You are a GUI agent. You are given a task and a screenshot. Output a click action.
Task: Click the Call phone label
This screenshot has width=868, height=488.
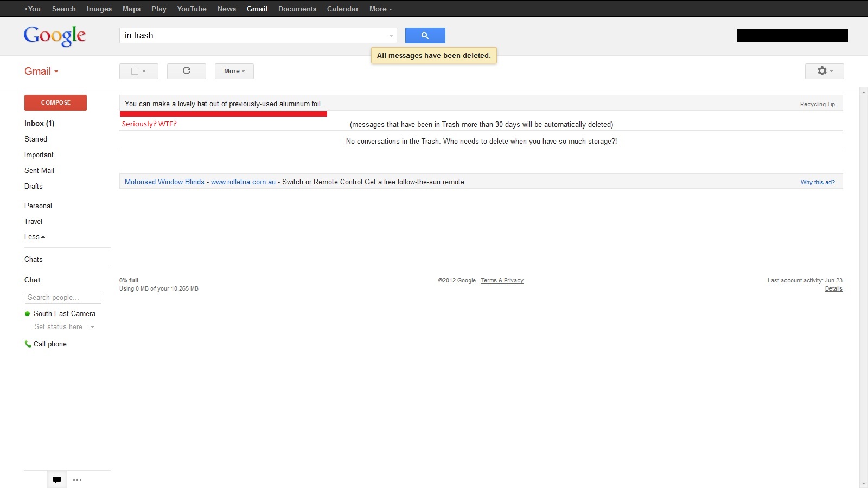pyautogui.click(x=50, y=344)
